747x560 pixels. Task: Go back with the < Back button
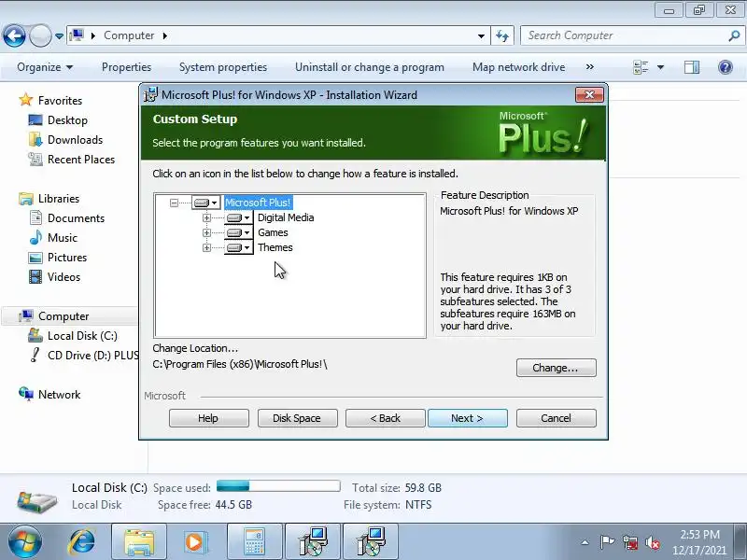point(386,418)
